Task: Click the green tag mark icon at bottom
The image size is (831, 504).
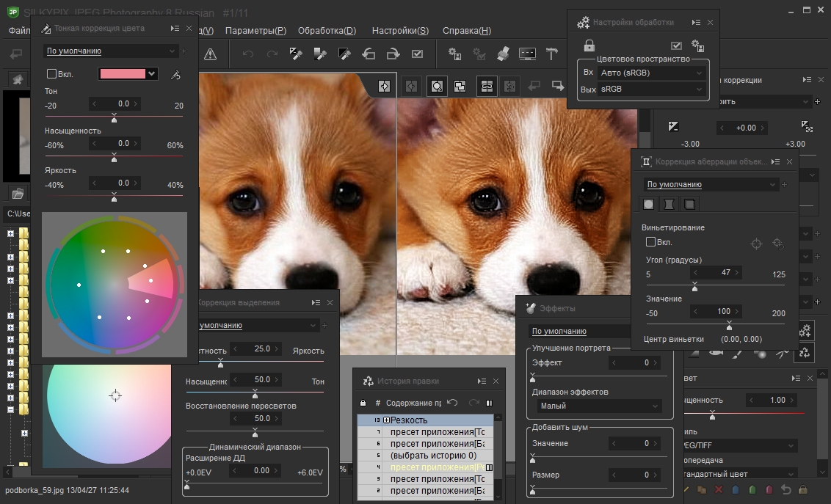Action: [x=752, y=490]
